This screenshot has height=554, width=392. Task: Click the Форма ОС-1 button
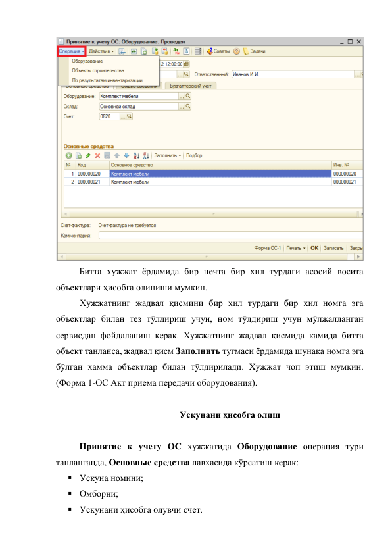click(x=267, y=249)
